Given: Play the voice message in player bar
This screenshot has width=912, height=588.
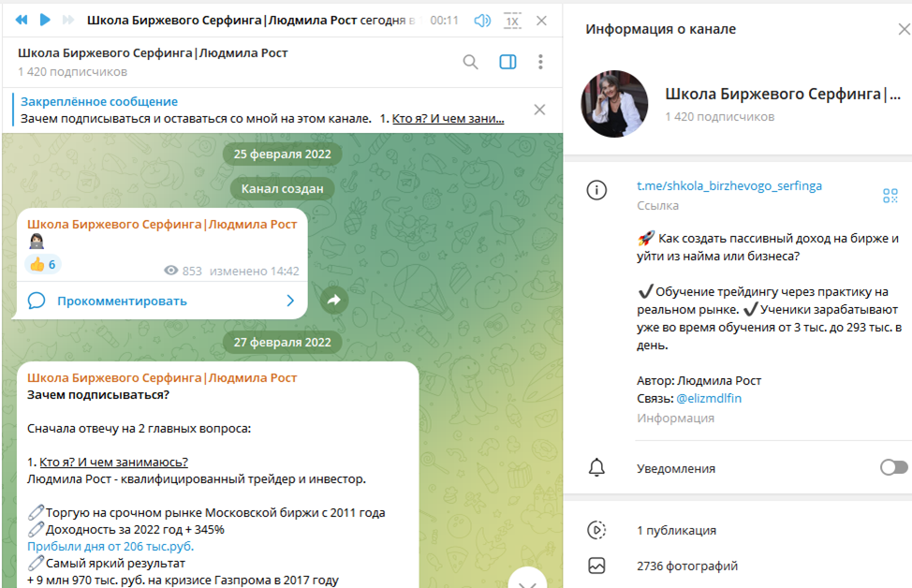Looking at the screenshot, I should point(45,21).
